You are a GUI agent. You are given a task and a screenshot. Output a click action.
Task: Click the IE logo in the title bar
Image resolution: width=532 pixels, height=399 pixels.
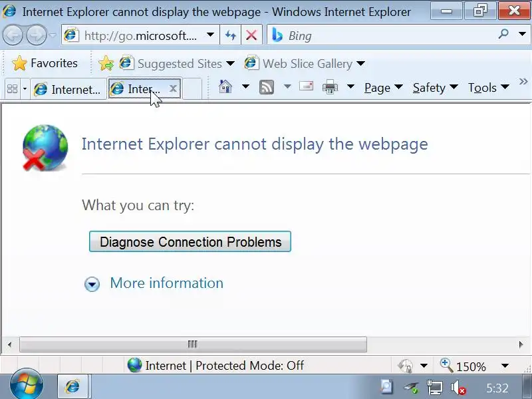pyautogui.click(x=9, y=11)
